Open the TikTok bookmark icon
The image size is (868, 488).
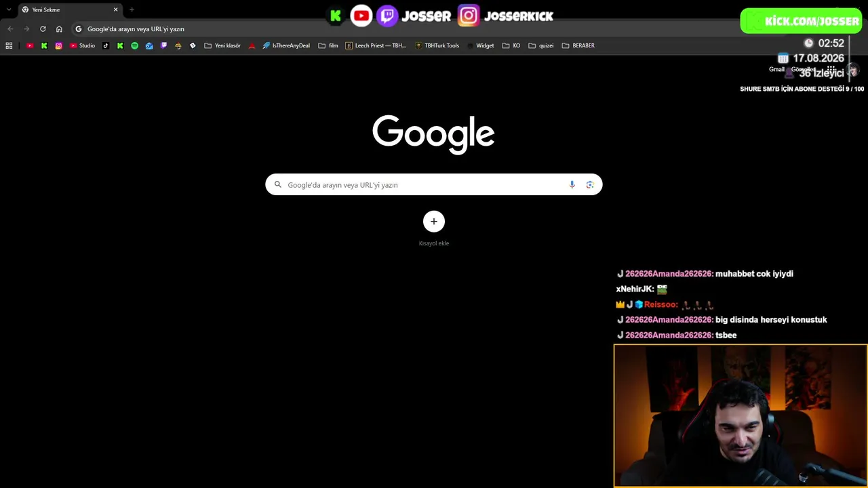click(x=106, y=45)
